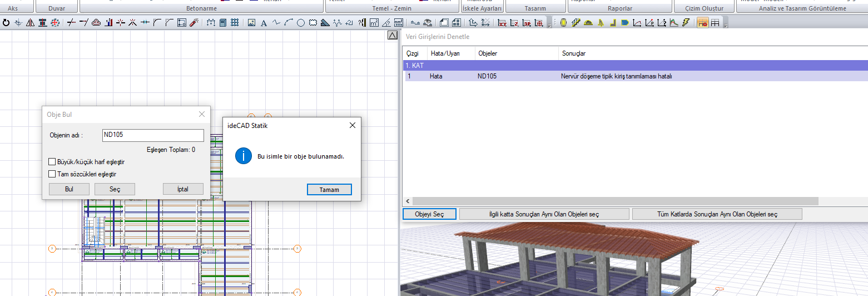Select the Rotate tool circular arrow icon
Viewport: 868px width, 296px height.
[x=6, y=23]
